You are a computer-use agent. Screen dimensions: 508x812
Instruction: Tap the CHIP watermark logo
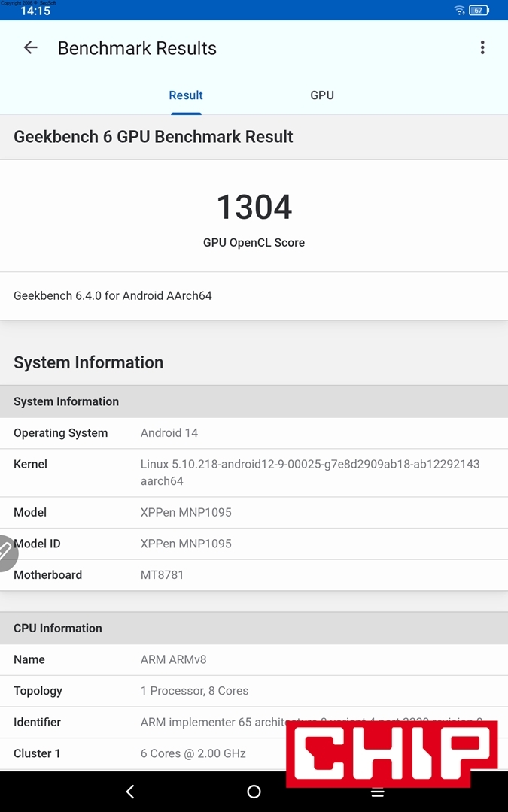point(391,753)
